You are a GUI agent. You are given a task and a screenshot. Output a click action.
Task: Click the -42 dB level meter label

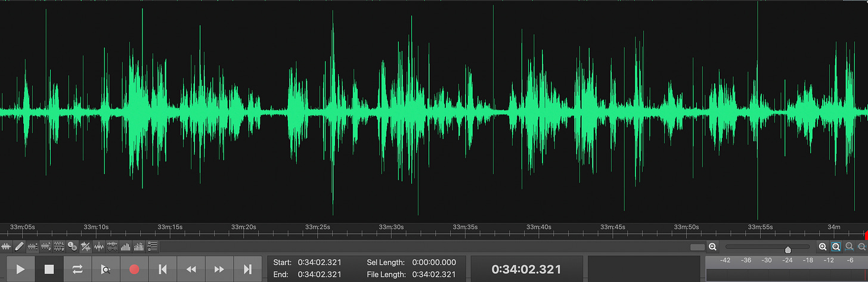pyautogui.click(x=726, y=261)
